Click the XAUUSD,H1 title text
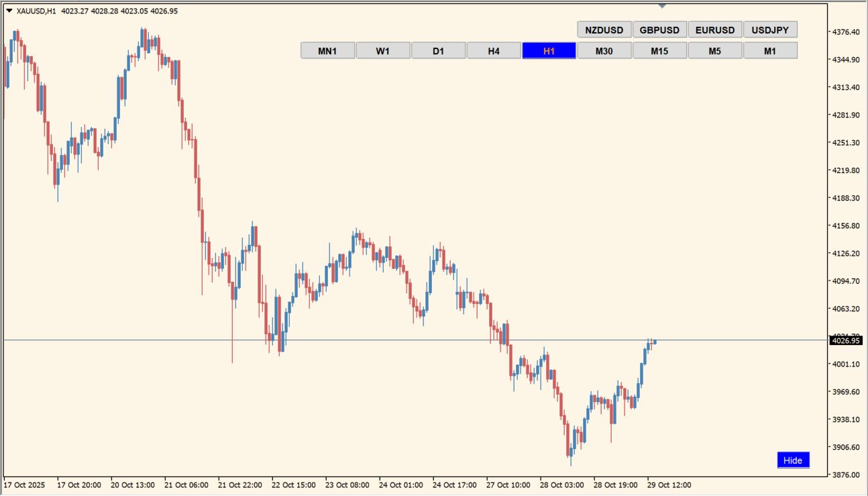 37,11
